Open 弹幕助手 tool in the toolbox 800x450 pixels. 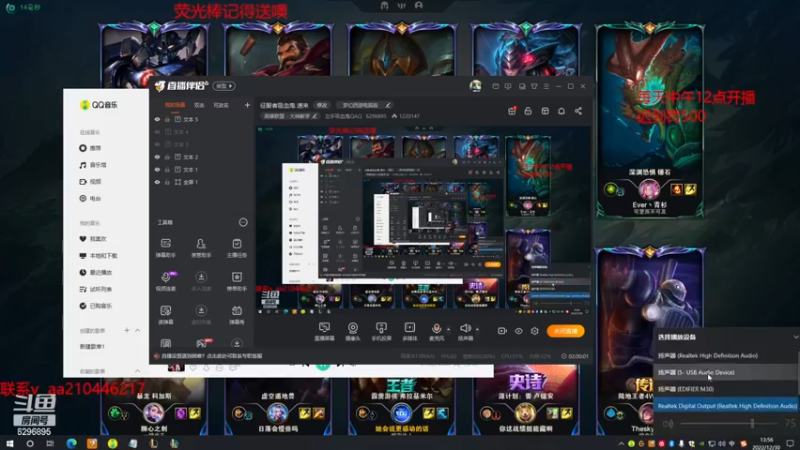click(x=166, y=248)
